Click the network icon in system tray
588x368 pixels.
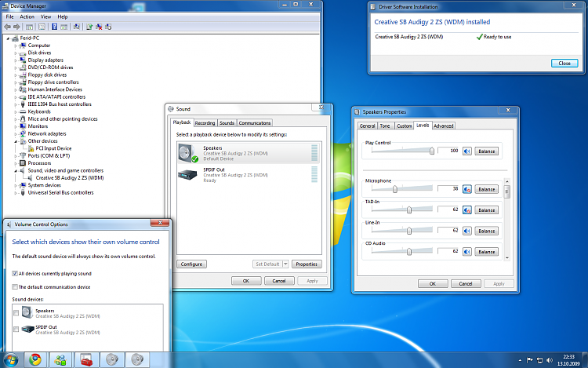(539, 360)
